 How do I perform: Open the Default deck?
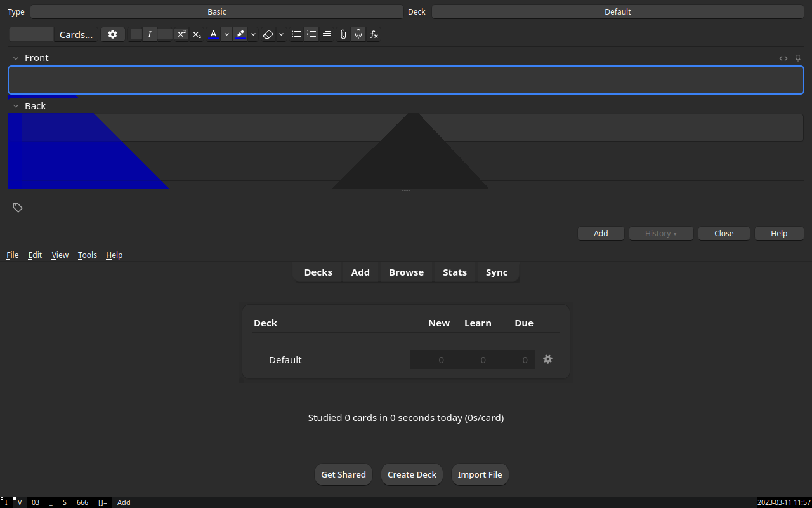[285, 359]
